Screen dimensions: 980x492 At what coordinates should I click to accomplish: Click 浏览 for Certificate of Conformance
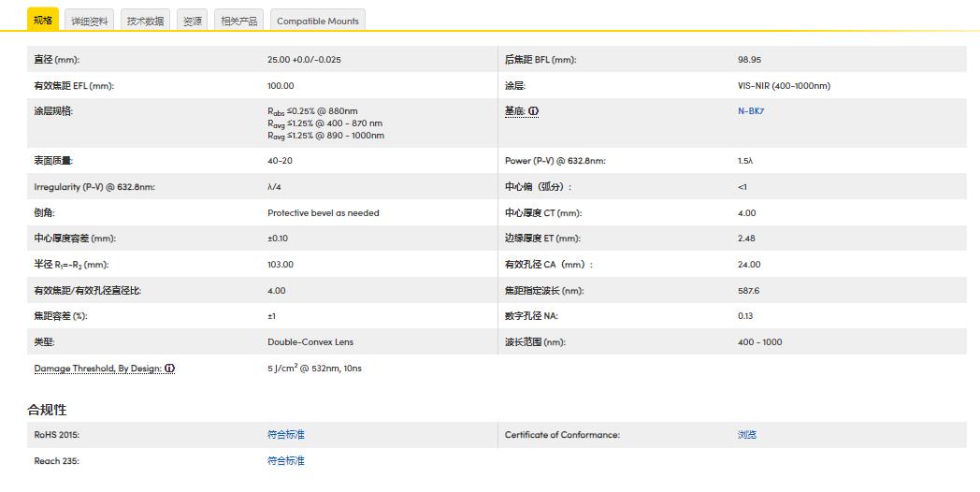click(x=747, y=435)
